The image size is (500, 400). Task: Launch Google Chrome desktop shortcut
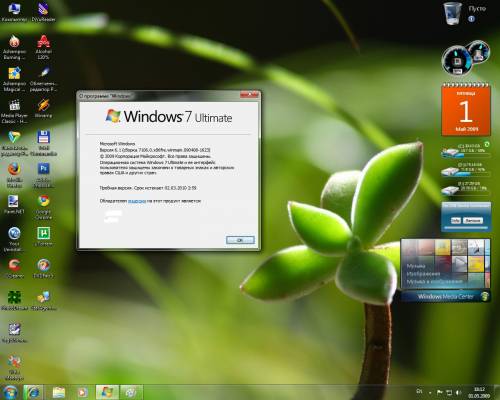pyautogui.click(x=43, y=207)
